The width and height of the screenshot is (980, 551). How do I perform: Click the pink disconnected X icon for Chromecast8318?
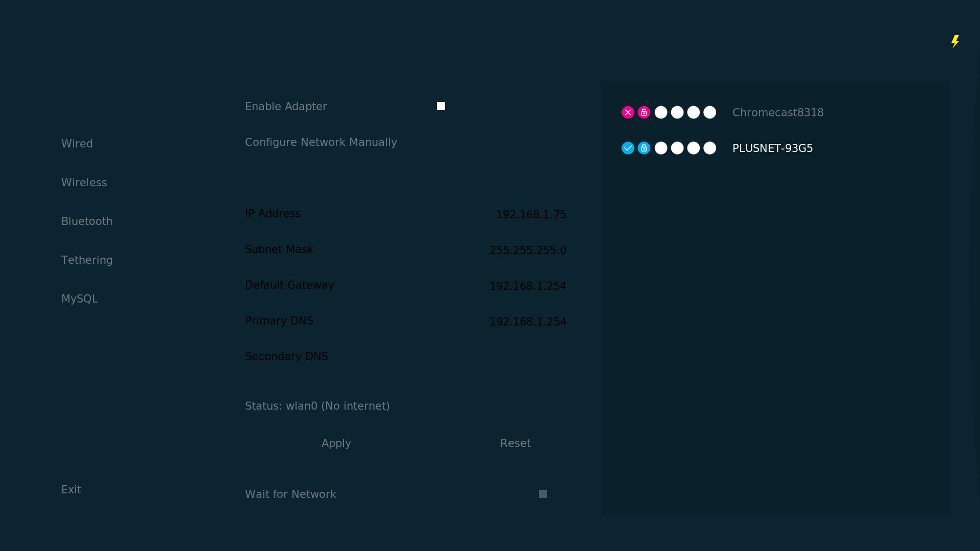click(628, 112)
